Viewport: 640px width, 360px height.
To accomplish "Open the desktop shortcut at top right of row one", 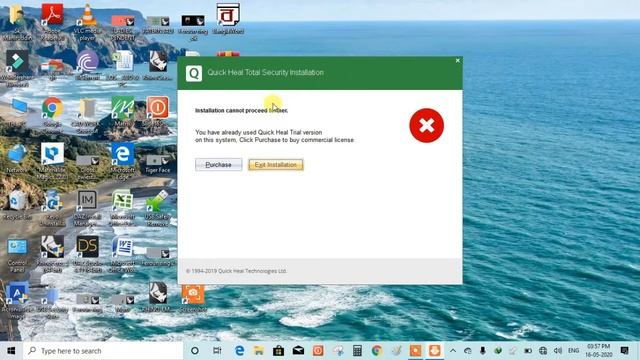I will [x=228, y=18].
